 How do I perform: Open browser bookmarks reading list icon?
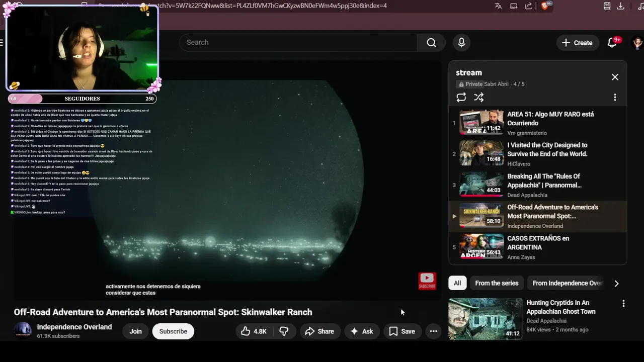tap(607, 6)
